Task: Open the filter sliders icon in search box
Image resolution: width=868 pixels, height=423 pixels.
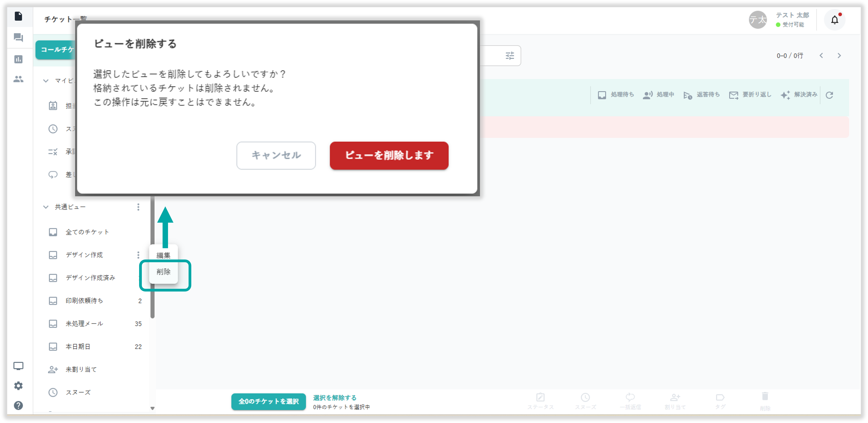Action: click(509, 56)
